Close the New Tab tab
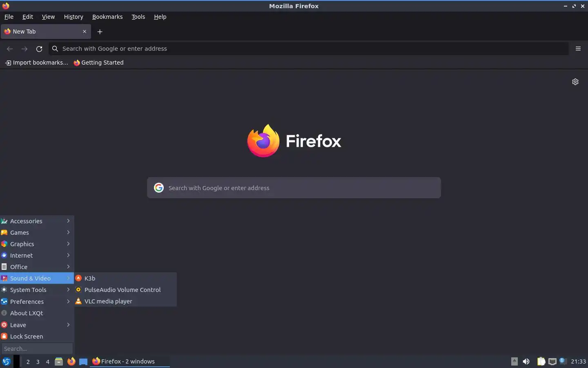588x368 pixels. point(85,31)
